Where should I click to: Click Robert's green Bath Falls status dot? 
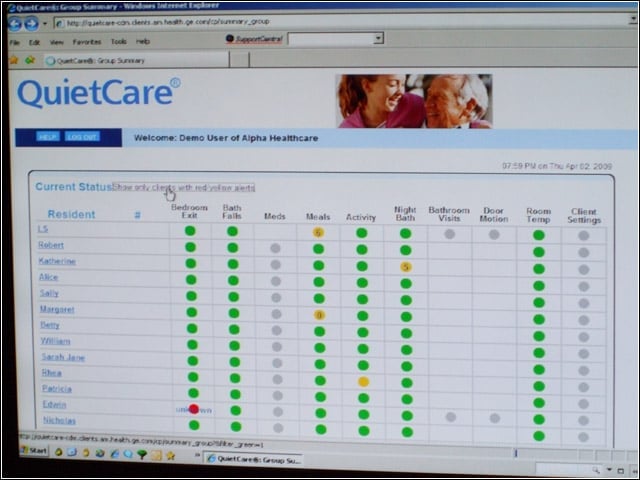pos(233,248)
